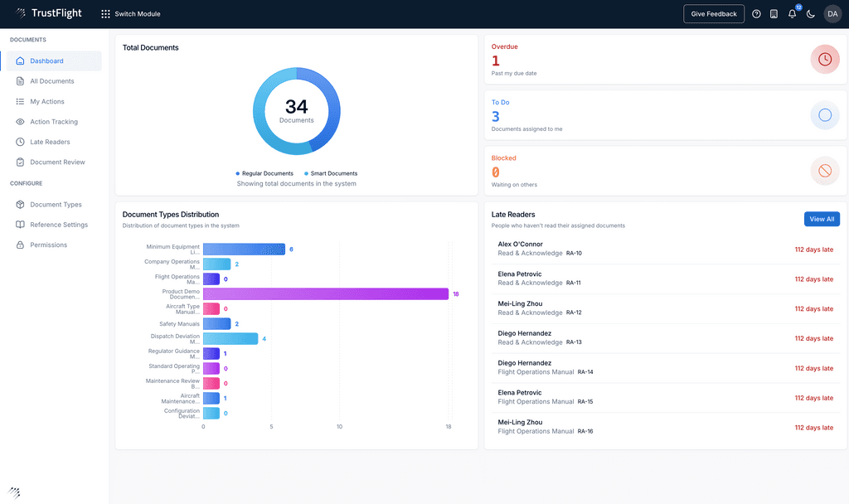
Task: Click the Give Feedback button
Action: pos(713,14)
